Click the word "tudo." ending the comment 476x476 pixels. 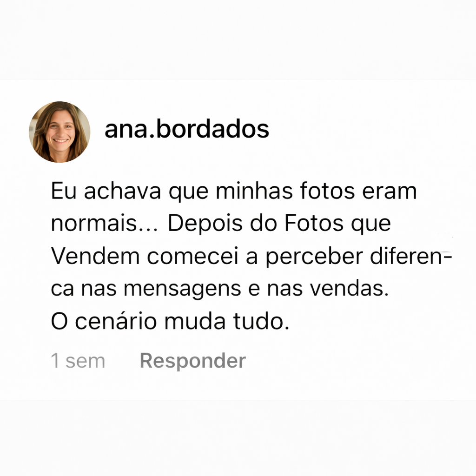261,321
